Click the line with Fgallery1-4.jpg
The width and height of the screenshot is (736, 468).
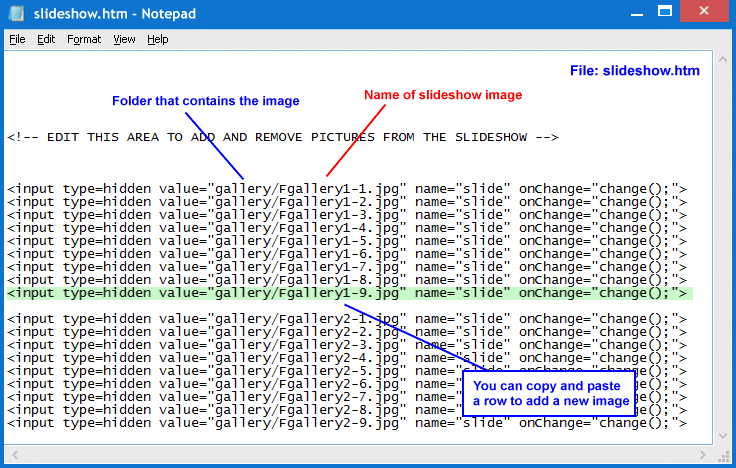pos(347,228)
